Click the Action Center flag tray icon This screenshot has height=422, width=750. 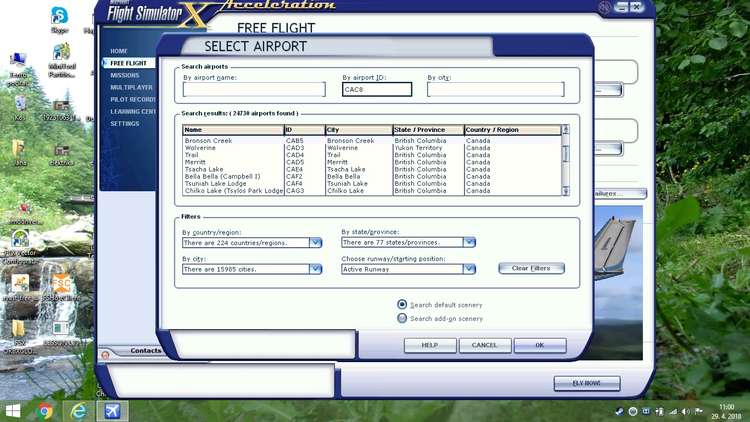[x=699, y=411]
